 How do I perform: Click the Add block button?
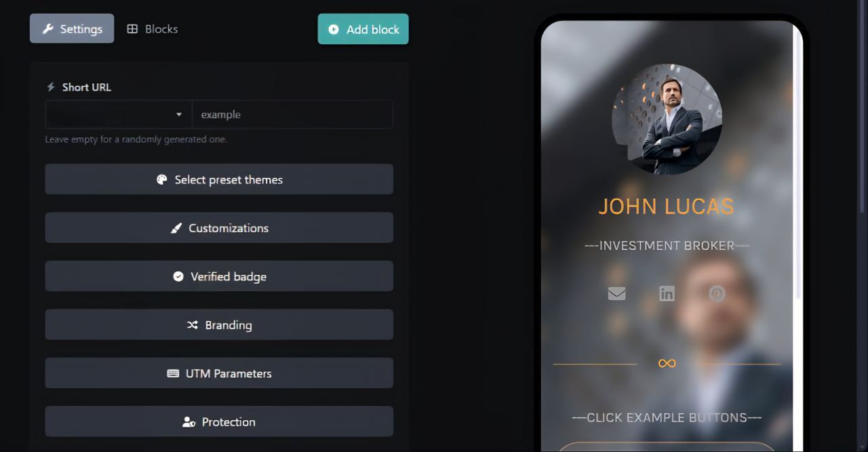click(363, 29)
